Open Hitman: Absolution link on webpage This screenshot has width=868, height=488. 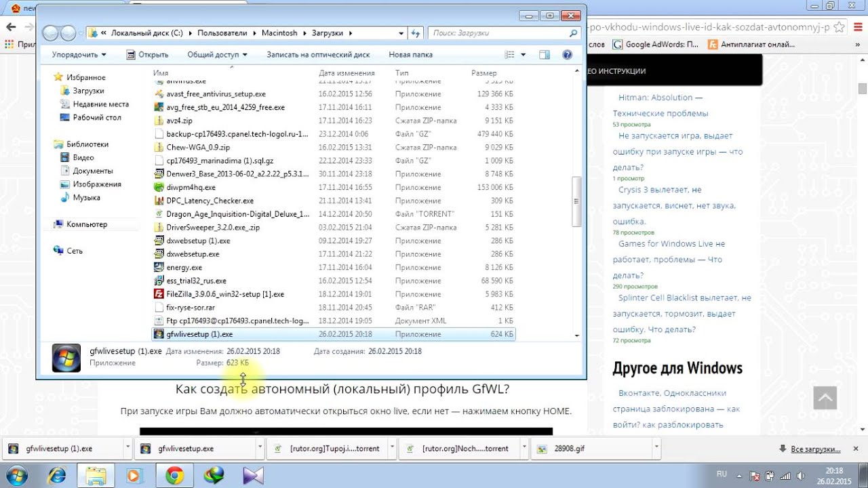pyautogui.click(x=660, y=105)
